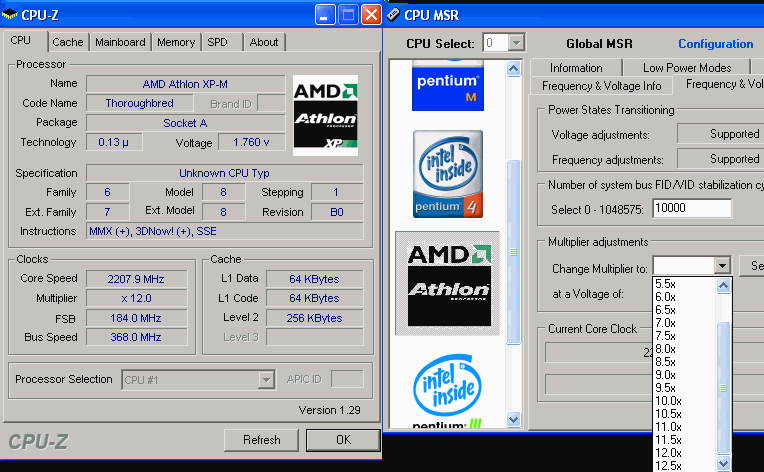Select the CPU tab
The width and height of the screenshot is (764, 472).
pyautogui.click(x=20, y=40)
